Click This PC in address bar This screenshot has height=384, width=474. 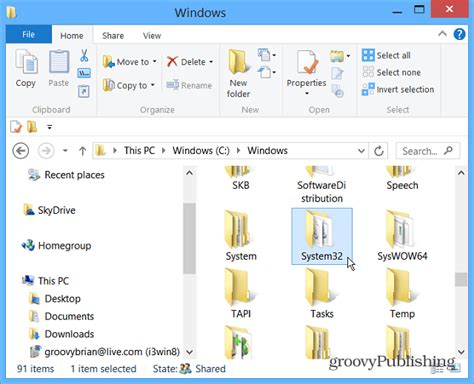tap(139, 151)
